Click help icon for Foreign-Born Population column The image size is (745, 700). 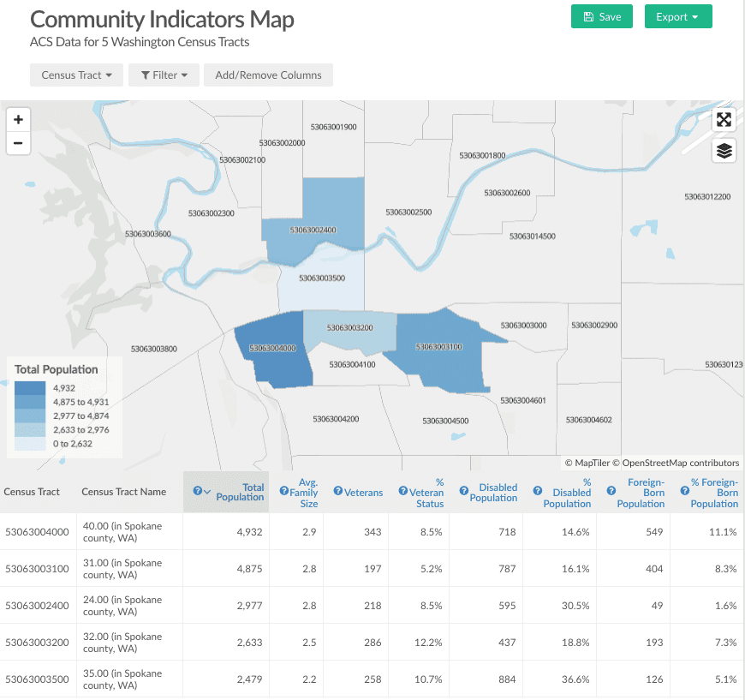pos(611,491)
